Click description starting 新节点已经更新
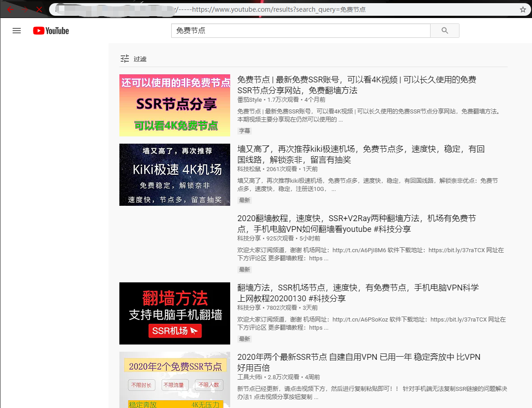 tap(372, 393)
